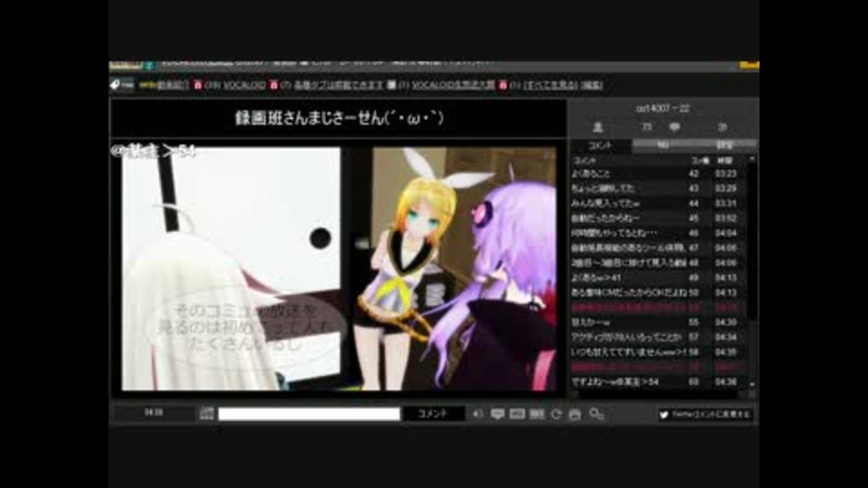Viewport: 868px width, 488px height.
Task: Click the reload refresh icon in the player bar
Action: [x=556, y=414]
